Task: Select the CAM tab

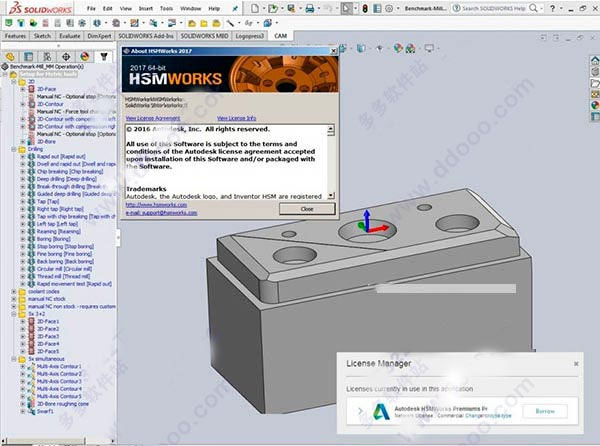Action: 280,36
